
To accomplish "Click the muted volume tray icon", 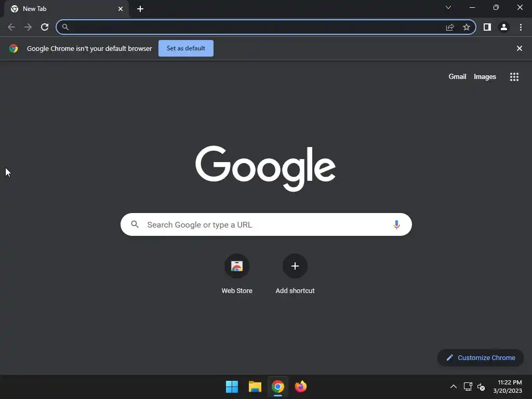I will click(x=481, y=387).
